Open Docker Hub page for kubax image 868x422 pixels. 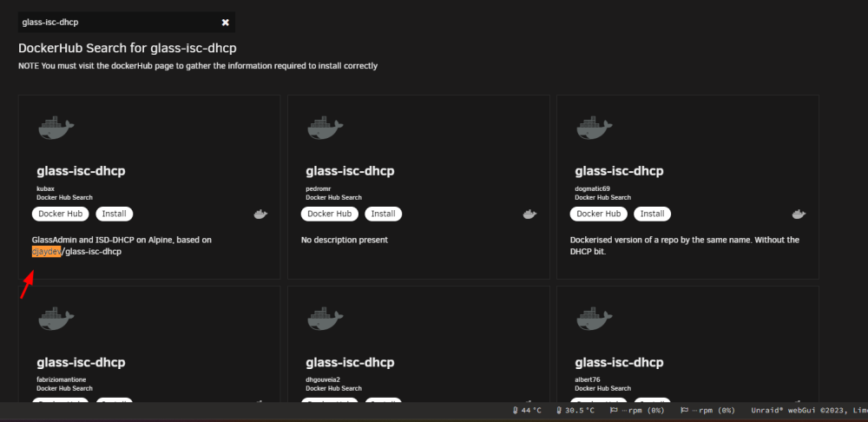coord(61,214)
